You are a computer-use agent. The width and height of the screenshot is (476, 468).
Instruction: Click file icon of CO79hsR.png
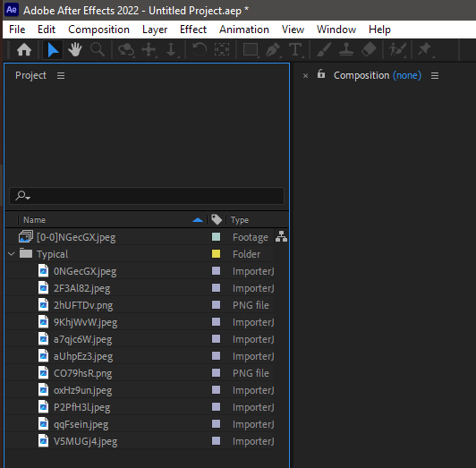[44, 372]
